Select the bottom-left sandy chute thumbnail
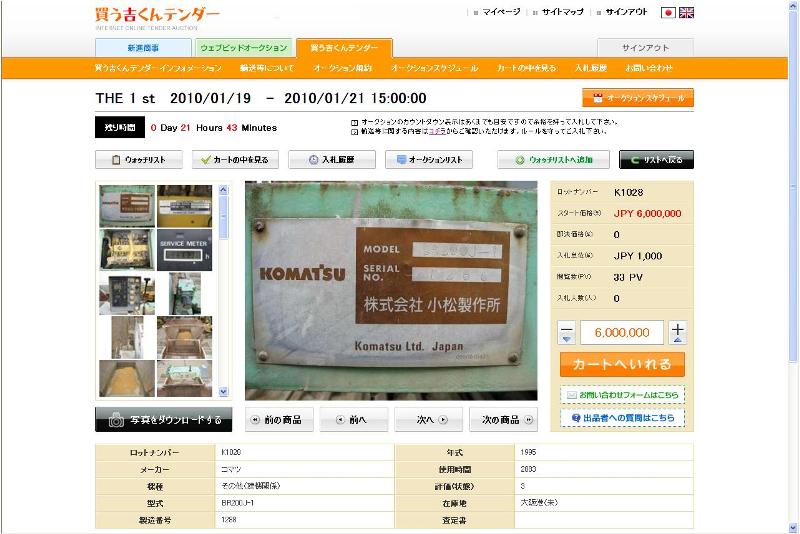This screenshot has width=800, height=534. click(127, 378)
